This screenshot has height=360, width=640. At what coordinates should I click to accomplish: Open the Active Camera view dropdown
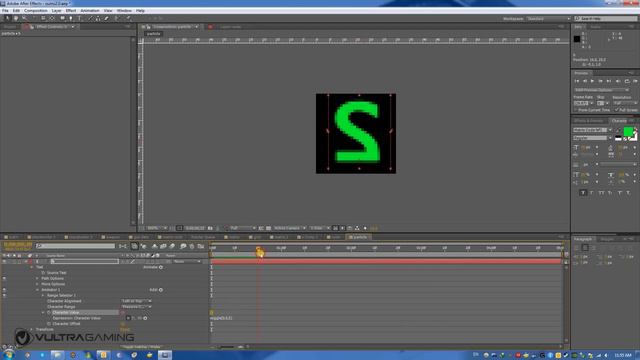click(290, 228)
